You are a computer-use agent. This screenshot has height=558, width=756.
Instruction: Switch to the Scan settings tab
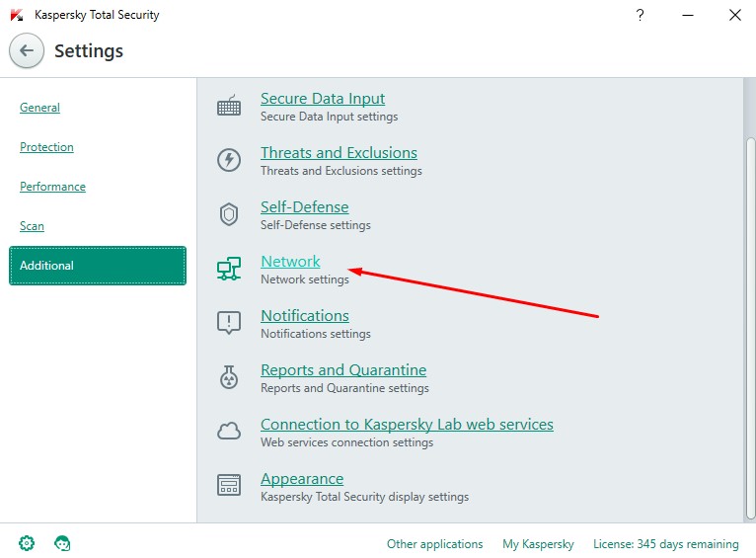click(32, 226)
